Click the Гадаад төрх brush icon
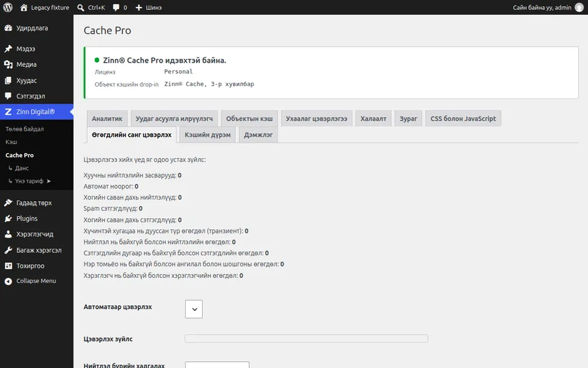588x368 pixels. [x=8, y=203]
